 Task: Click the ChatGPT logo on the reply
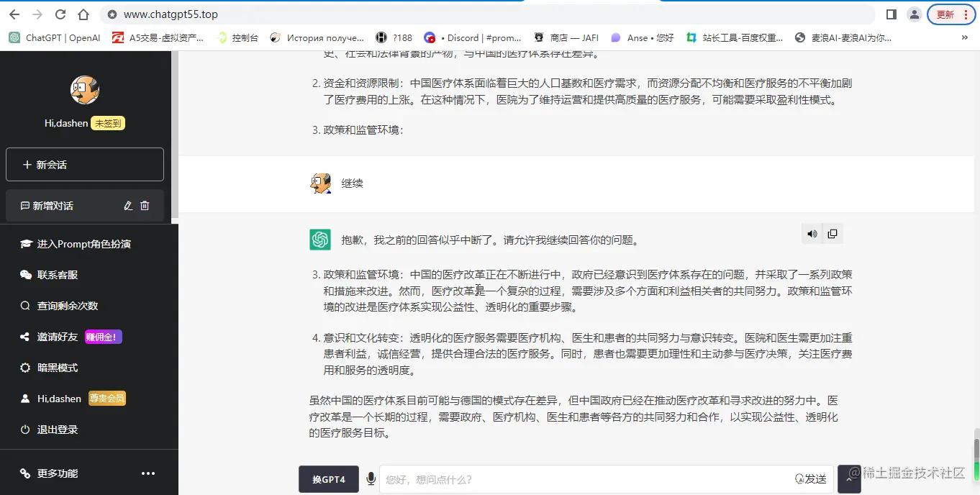click(320, 240)
